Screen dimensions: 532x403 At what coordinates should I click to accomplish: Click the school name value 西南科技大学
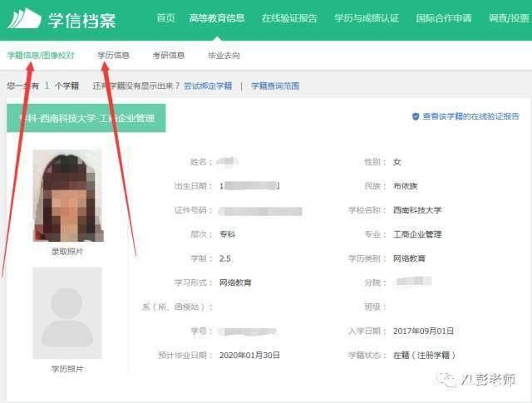tap(417, 210)
